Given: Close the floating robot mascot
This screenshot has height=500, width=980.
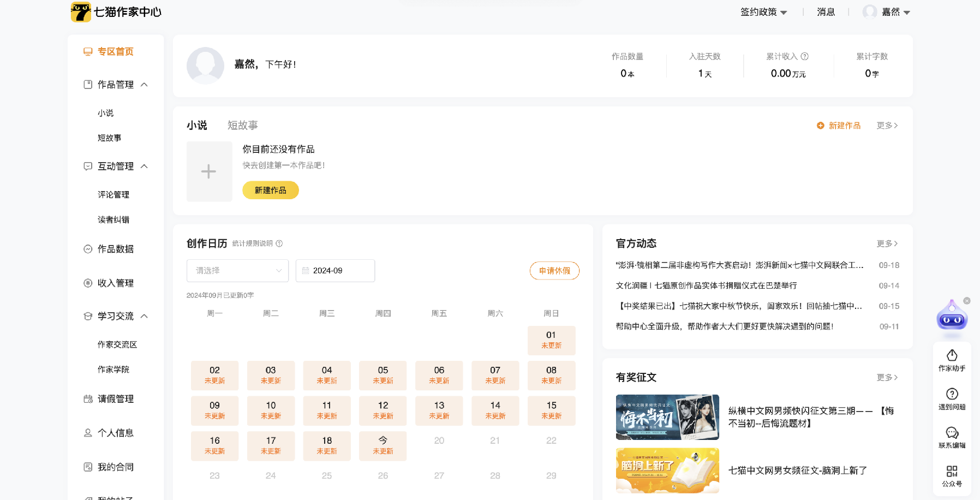Looking at the screenshot, I should click(x=967, y=301).
